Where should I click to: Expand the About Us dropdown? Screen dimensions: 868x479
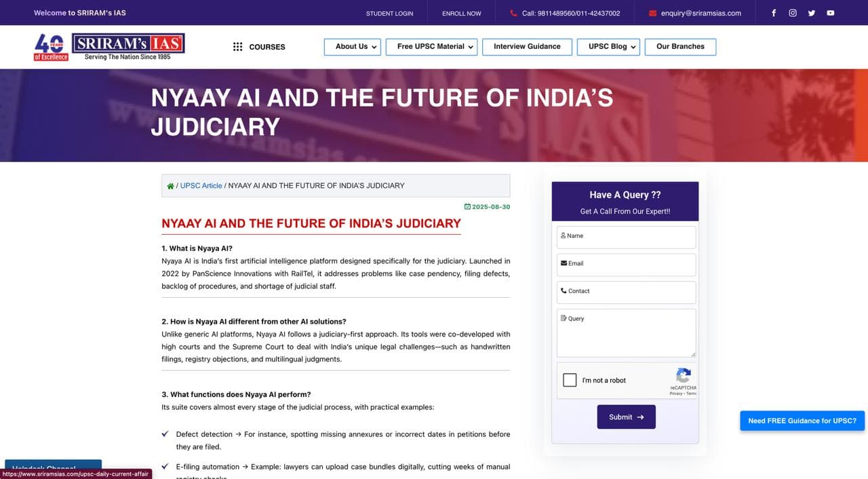pos(352,47)
